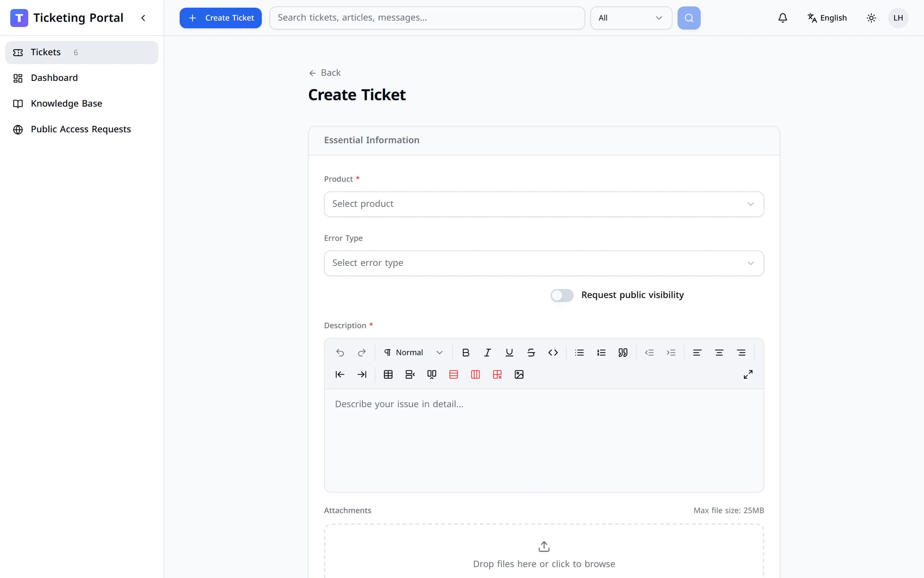Image resolution: width=924 pixels, height=578 pixels.
Task: Click the red delete row icon
Action: [453, 375]
